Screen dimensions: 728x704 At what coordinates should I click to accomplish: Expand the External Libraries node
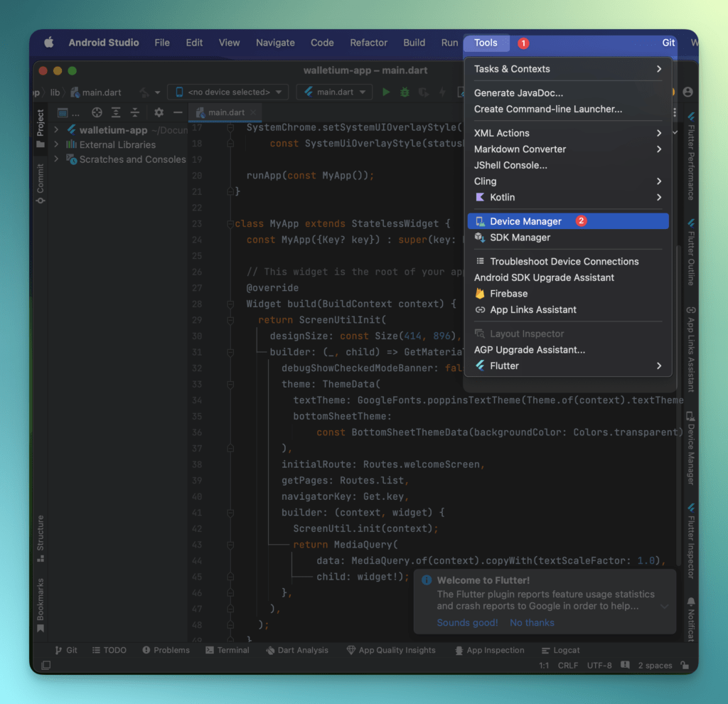(x=56, y=144)
